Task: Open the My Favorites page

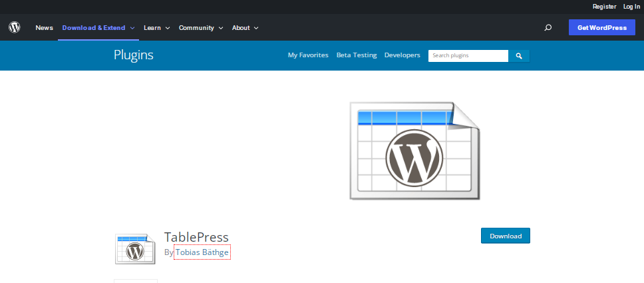Action: pyautogui.click(x=308, y=55)
